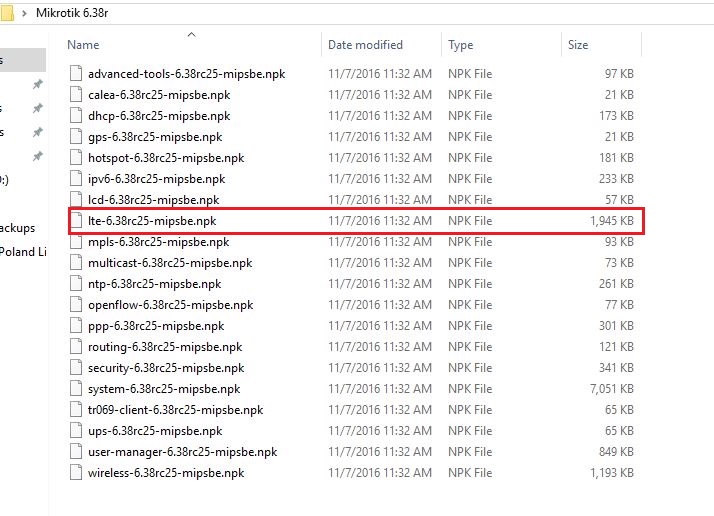Click the 261 KB size value
The height and width of the screenshot is (516, 714).
pos(616,284)
